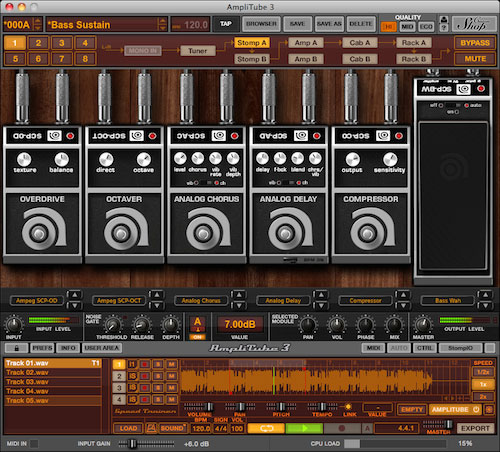Open the Ampeg SCP-OD model dropdown

(x=37, y=301)
